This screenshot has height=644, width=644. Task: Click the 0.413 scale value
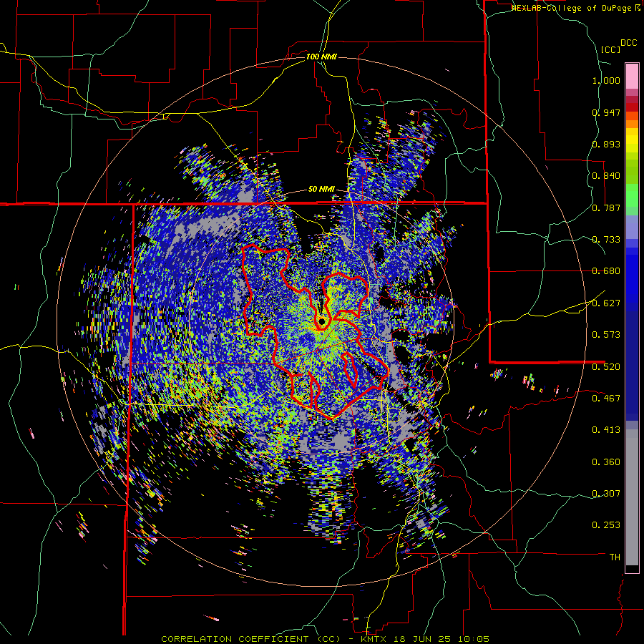point(606,430)
